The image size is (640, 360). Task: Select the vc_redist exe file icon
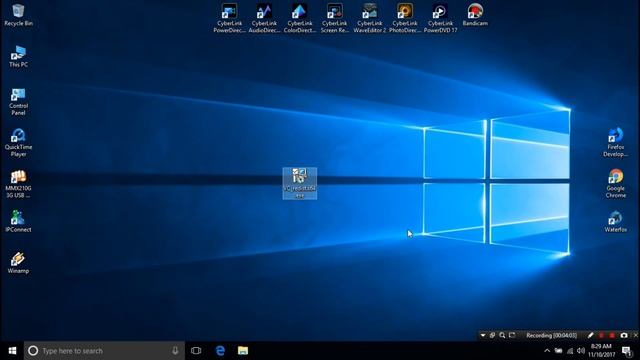[300, 183]
